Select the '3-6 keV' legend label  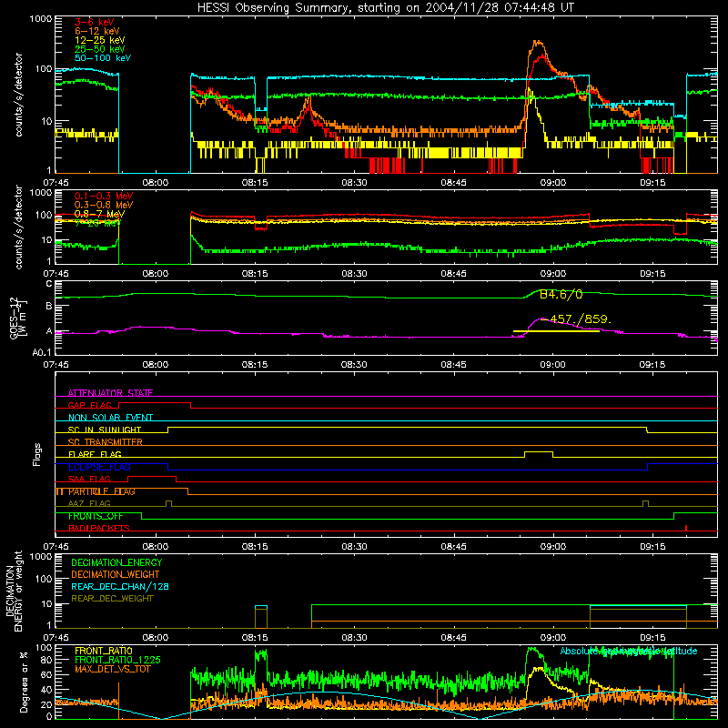[95, 22]
